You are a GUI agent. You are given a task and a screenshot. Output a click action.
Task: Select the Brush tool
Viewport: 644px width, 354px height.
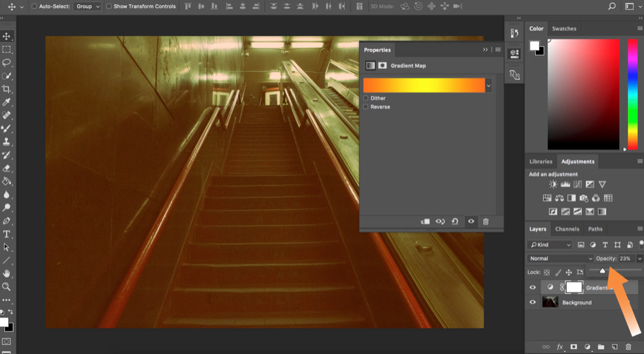point(7,128)
